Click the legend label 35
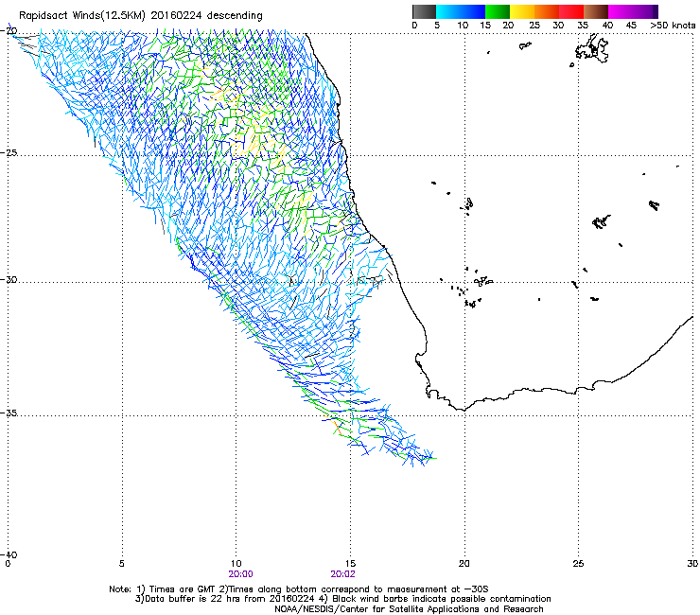 583,26
